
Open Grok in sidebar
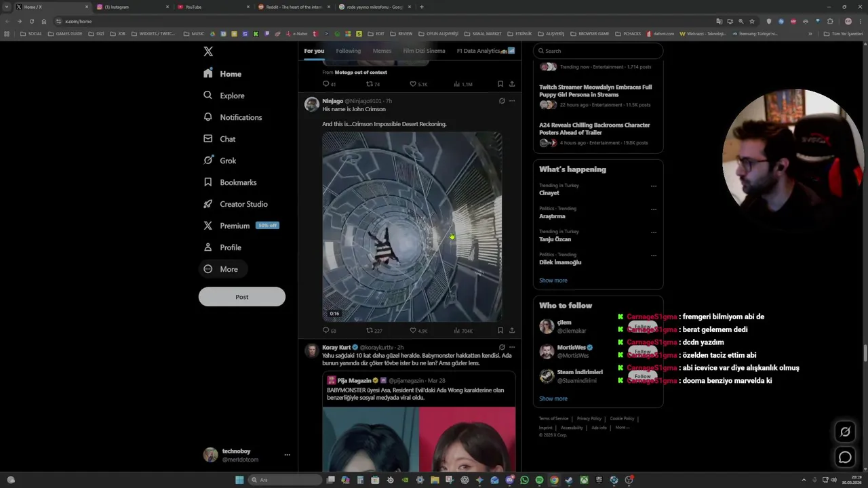220,161
